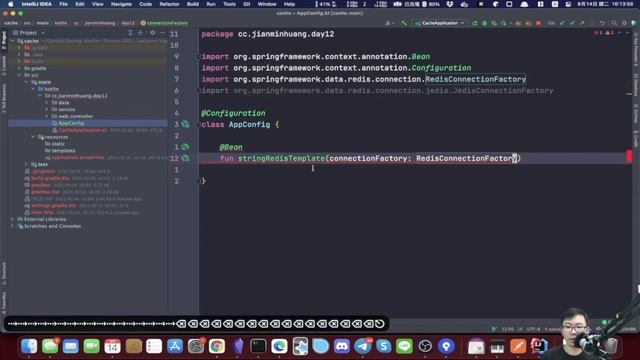Click gutter icon beside @Bean annotation line
This screenshot has width=640, height=360.
point(186,147)
